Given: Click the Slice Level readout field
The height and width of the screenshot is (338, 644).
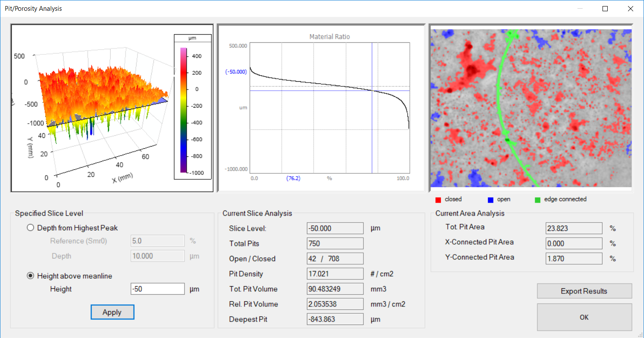Looking at the screenshot, I should tap(335, 228).
